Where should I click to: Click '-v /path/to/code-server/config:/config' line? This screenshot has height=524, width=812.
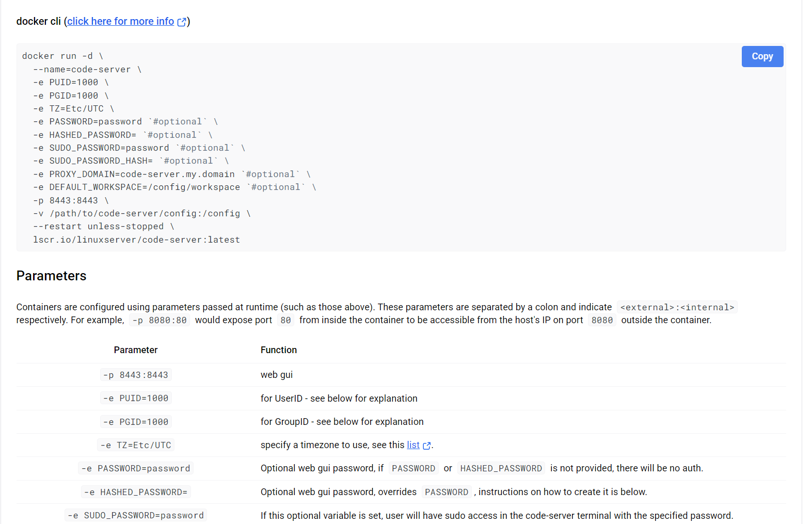coord(142,213)
